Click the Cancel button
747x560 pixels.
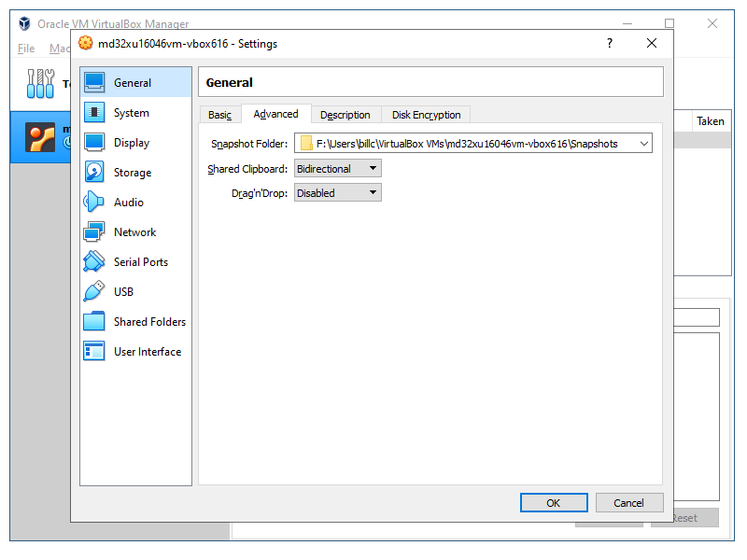pyautogui.click(x=629, y=503)
